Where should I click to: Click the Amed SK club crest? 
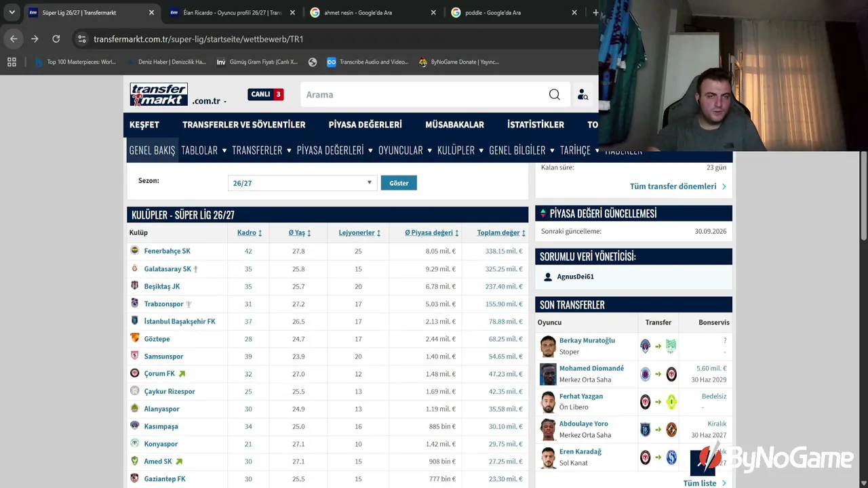click(x=134, y=462)
